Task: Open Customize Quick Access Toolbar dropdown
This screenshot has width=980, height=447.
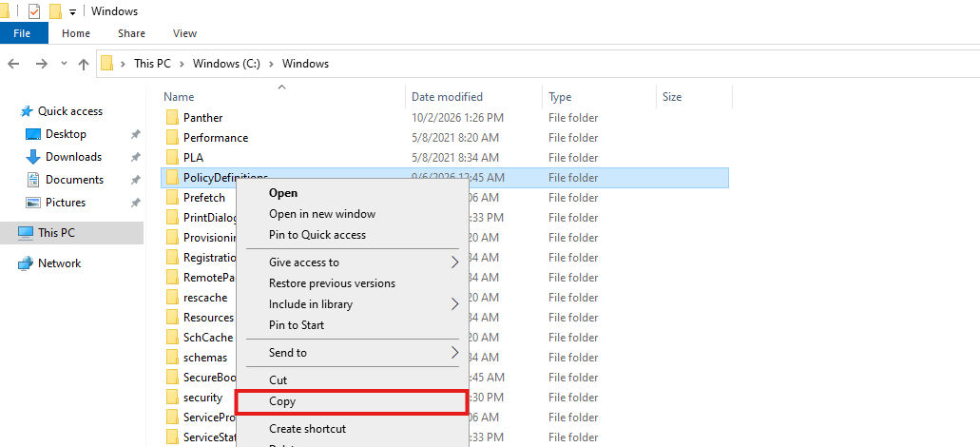Action: click(72, 11)
